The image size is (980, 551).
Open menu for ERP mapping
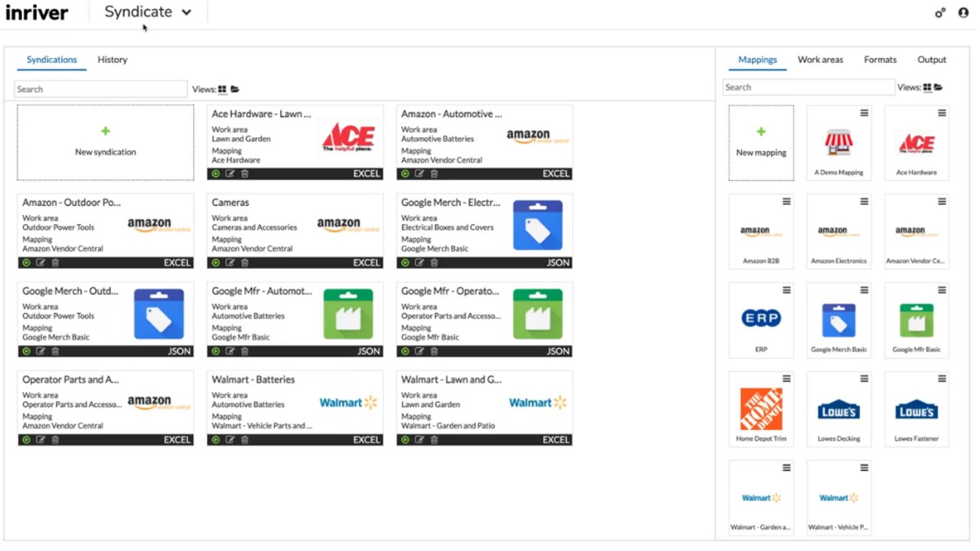(x=786, y=291)
